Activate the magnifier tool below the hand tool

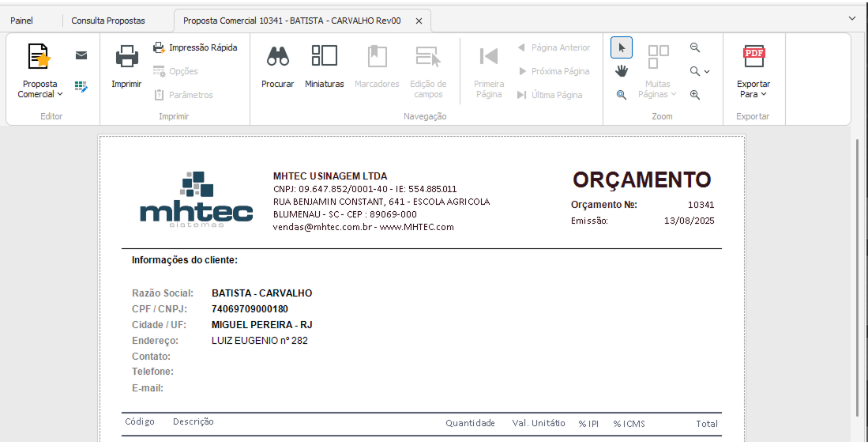[622, 95]
